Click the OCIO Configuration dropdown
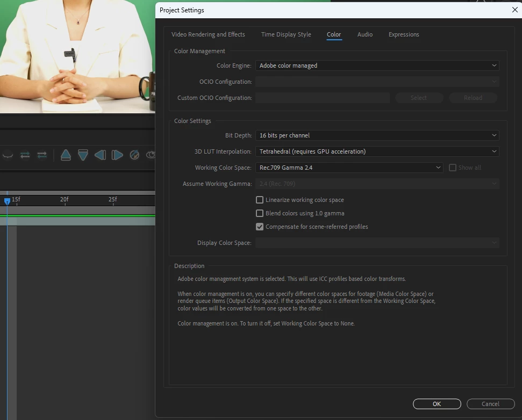 coord(377,82)
